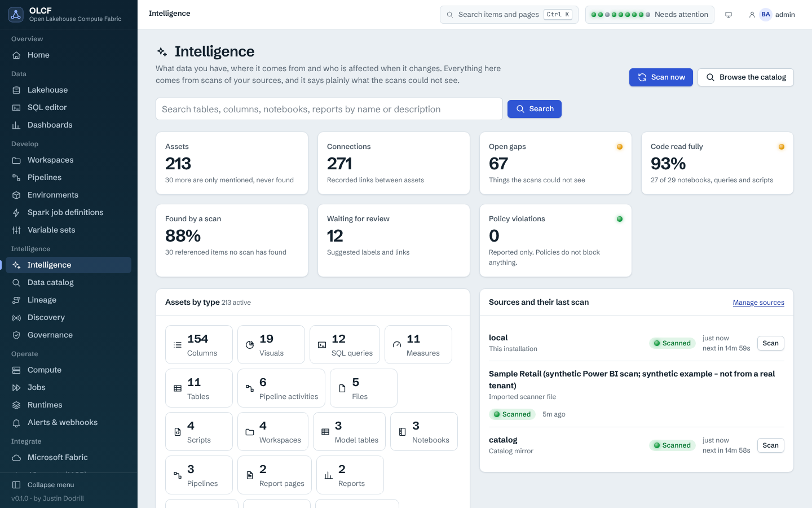Viewport: 812px width, 508px height.
Task: Select the 154 Columns asset type tile
Action: [x=199, y=344]
